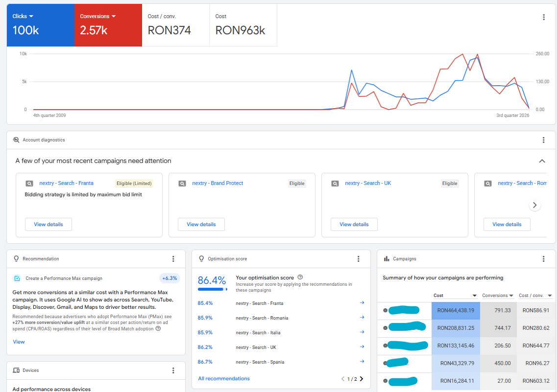The height and width of the screenshot is (392, 557).
Task: Click View details for nextry - Search - Franta
Action: point(48,224)
